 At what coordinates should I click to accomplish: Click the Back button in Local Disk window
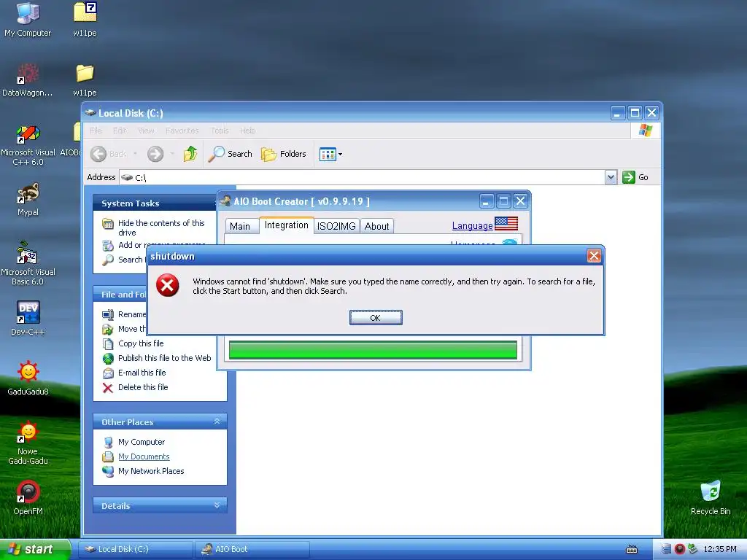coord(109,154)
